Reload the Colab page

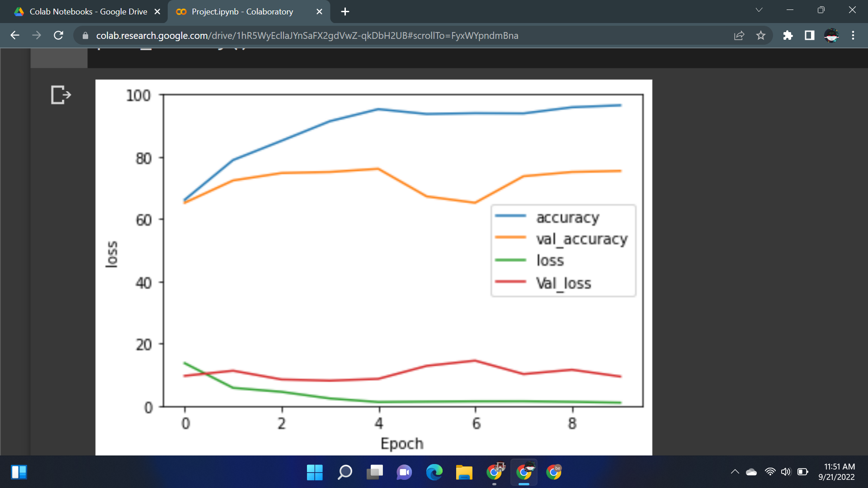point(58,35)
